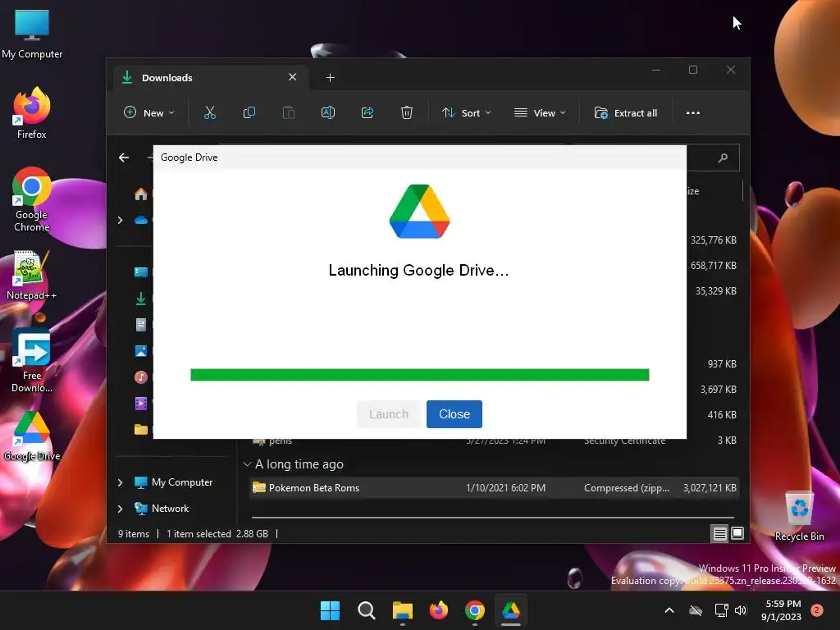The height and width of the screenshot is (630, 840).
Task: Select the OneDrive cloud icon in sidebar
Action: [141, 220]
